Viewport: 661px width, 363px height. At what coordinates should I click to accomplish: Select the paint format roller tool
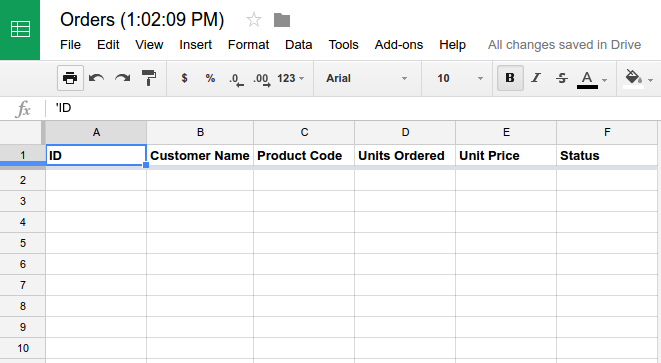[149, 78]
